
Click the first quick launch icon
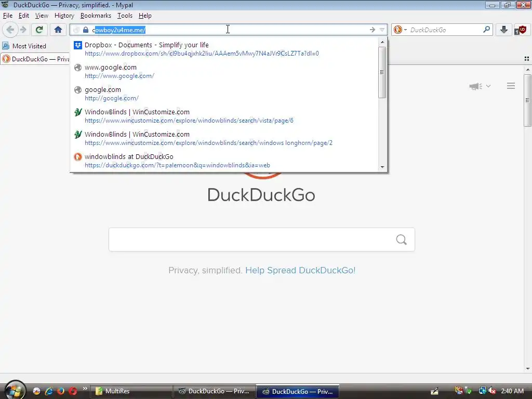click(37, 391)
